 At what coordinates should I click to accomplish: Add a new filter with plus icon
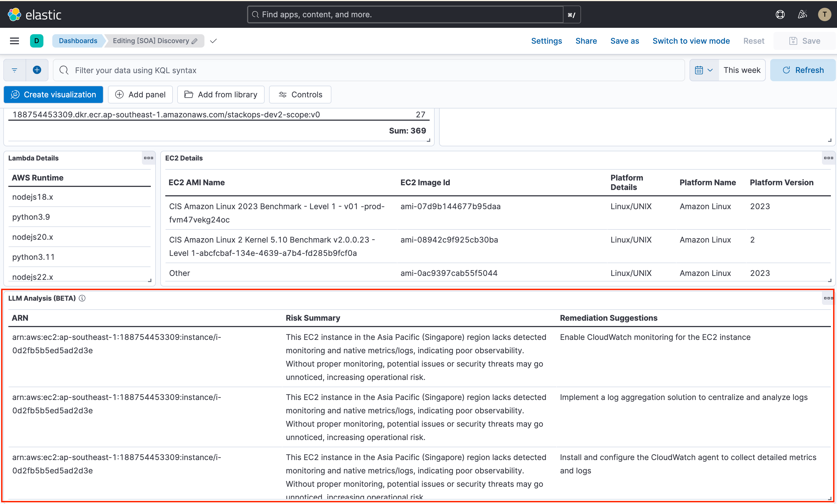[37, 70]
